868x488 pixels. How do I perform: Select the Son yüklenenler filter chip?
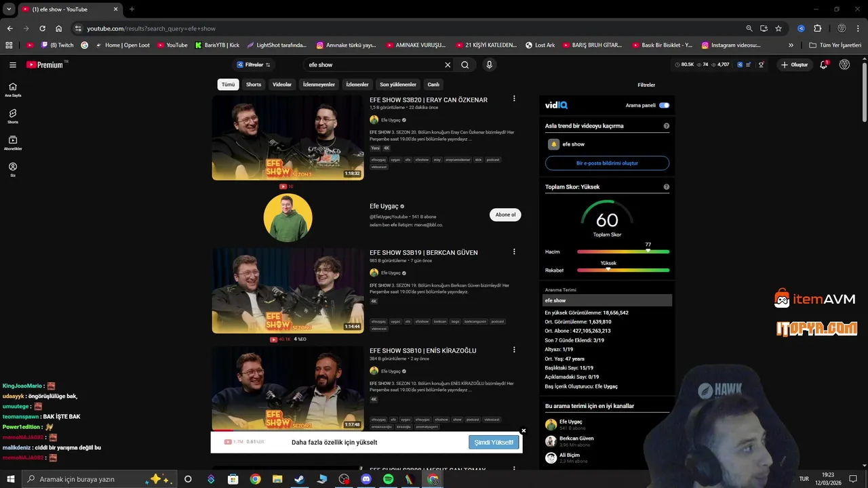click(x=398, y=85)
